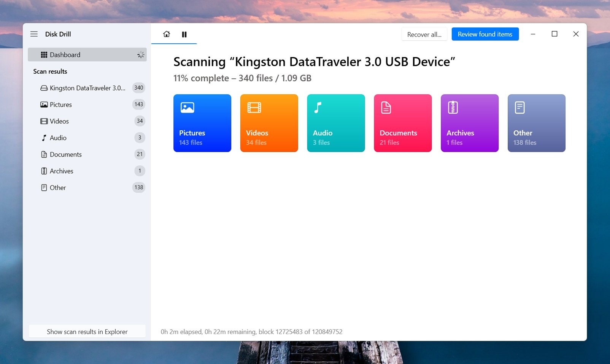Click the 11% complete status text
Viewport: 610px width, 364px height.
[x=242, y=78]
